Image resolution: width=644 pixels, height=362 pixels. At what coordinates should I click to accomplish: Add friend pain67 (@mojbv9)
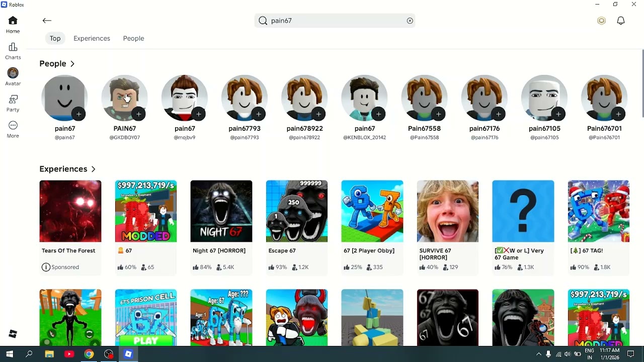(198, 114)
